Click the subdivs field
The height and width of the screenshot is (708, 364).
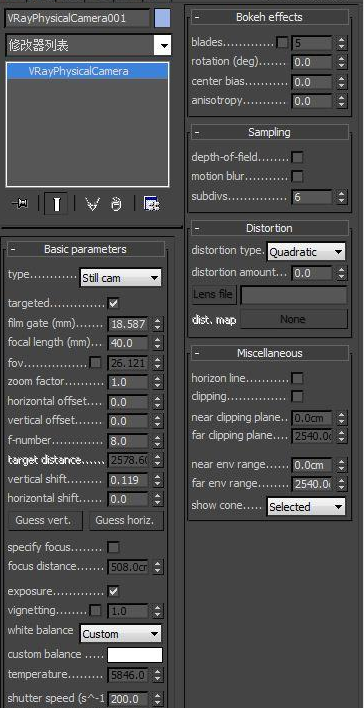tap(312, 197)
